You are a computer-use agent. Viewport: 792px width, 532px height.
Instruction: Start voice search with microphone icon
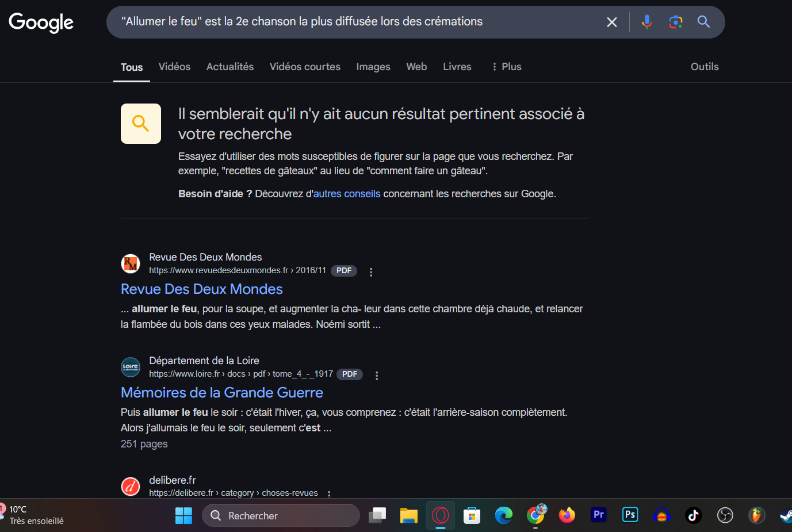point(647,22)
